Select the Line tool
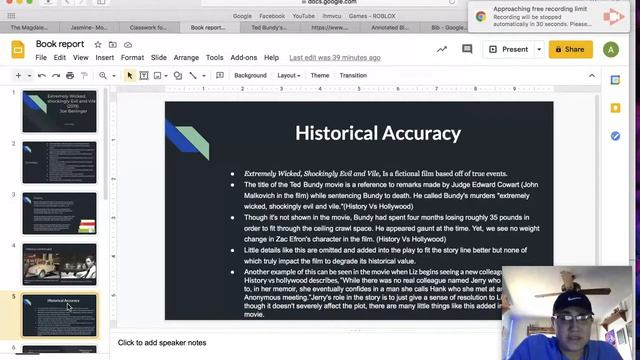 click(x=193, y=76)
